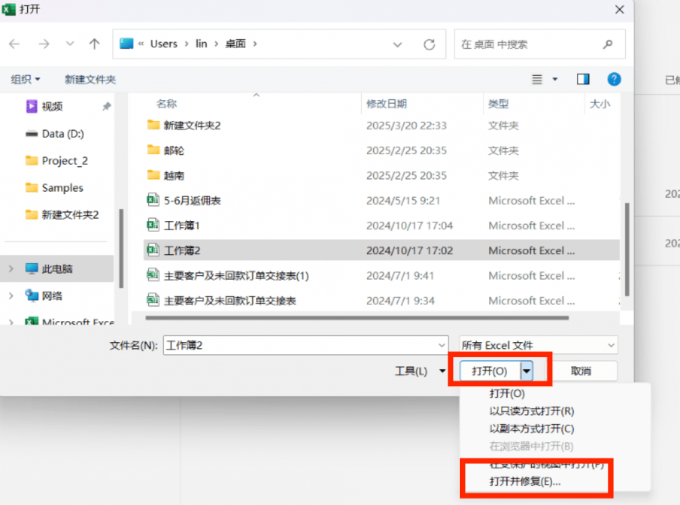Sort by the 类型 column header

pos(498,104)
